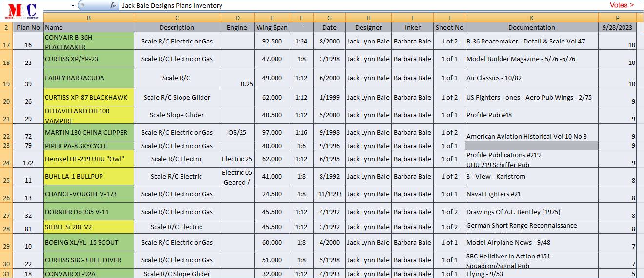This screenshot has height=278, width=644.
Task: Click the date 11/1993 cell
Action: (x=329, y=194)
